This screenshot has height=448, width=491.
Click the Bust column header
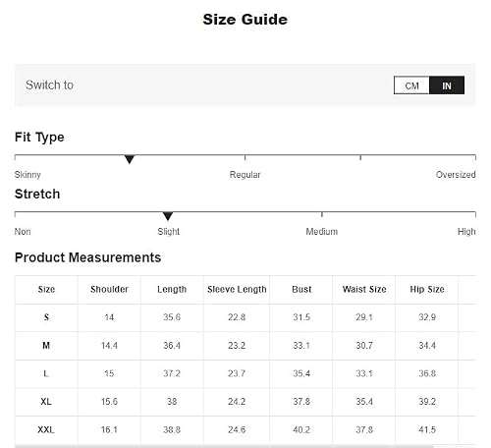[301, 290]
